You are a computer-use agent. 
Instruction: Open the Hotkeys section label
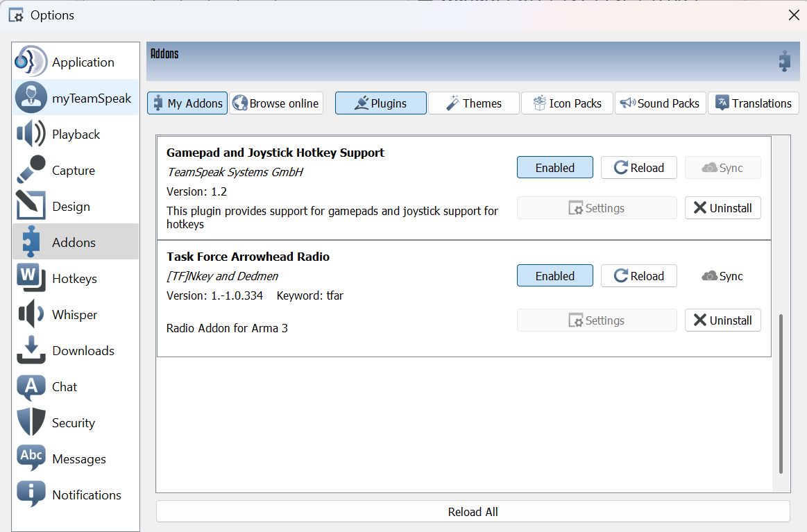[75, 278]
